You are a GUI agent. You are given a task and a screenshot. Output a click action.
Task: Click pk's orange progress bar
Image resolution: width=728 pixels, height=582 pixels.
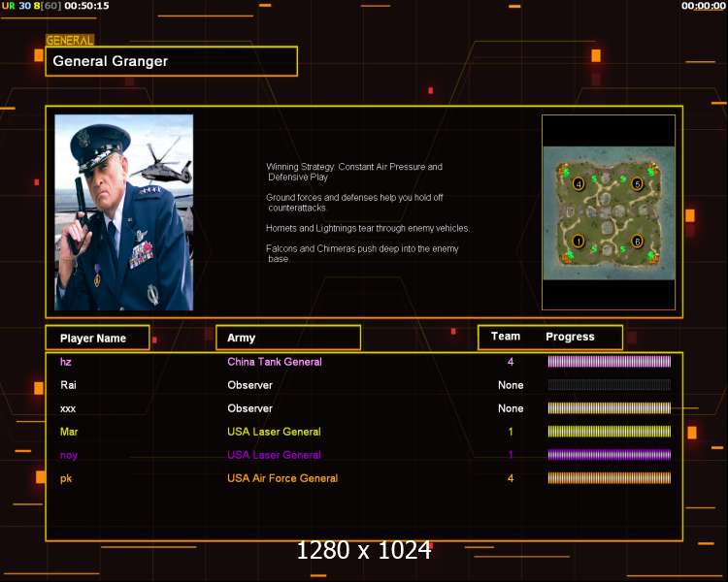(x=610, y=478)
